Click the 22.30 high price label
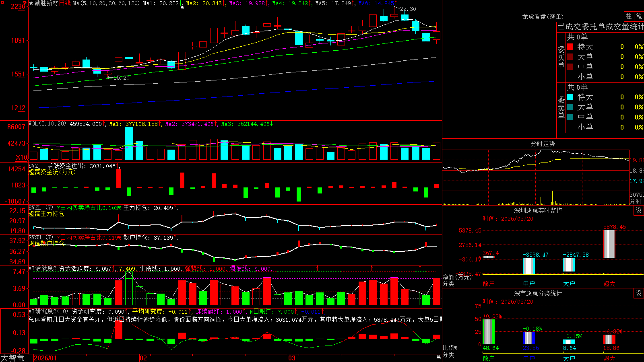 coord(408,9)
